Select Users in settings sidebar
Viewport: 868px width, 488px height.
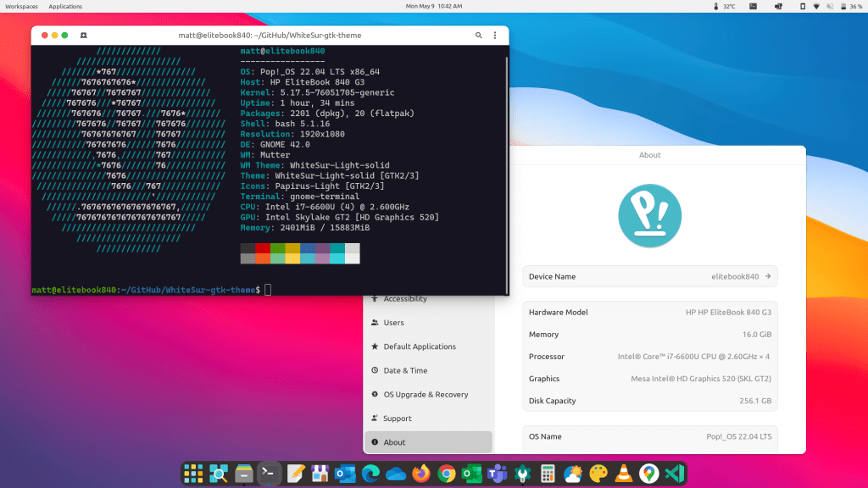click(x=393, y=323)
